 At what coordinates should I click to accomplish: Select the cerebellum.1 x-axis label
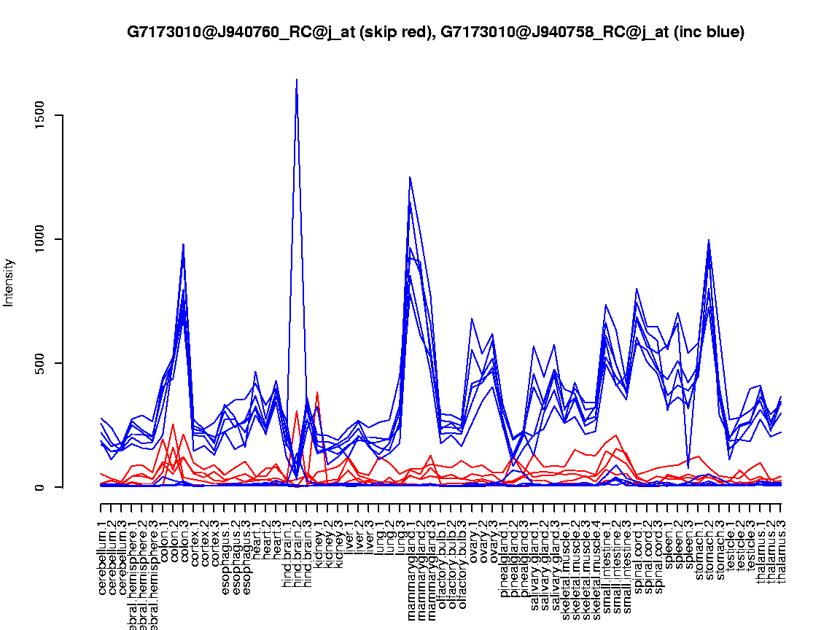click(101, 556)
